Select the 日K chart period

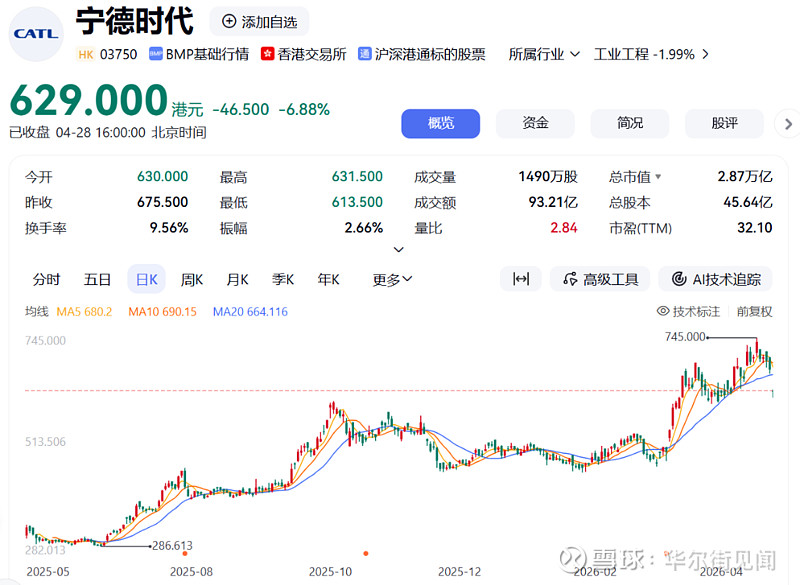pyautogui.click(x=146, y=279)
